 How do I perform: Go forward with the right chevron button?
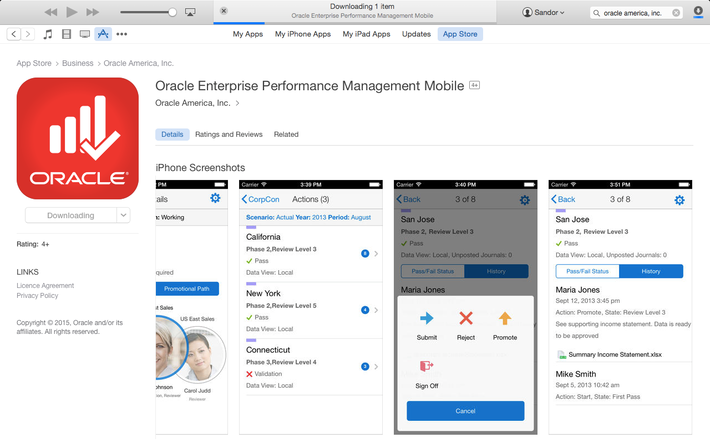28,34
